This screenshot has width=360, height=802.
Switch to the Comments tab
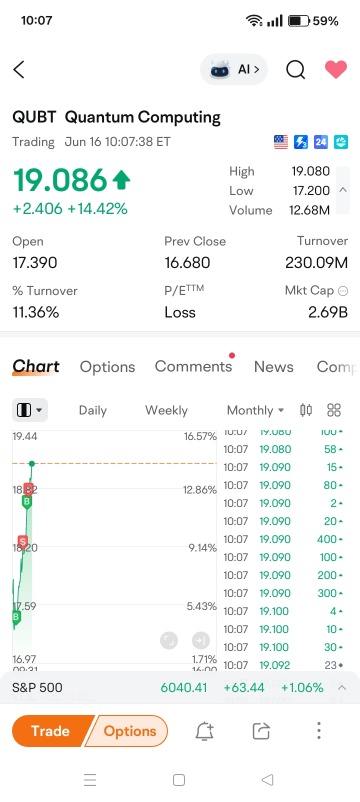(x=193, y=366)
